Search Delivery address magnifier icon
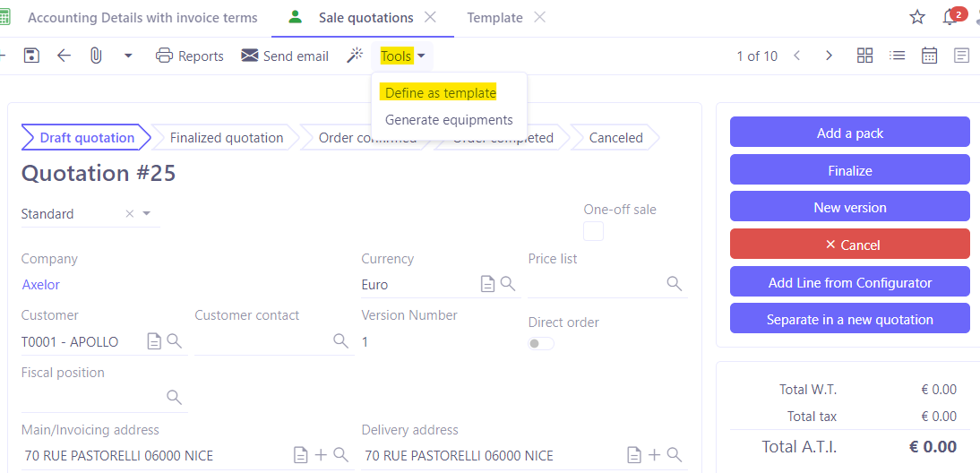The image size is (980, 473). point(674,455)
